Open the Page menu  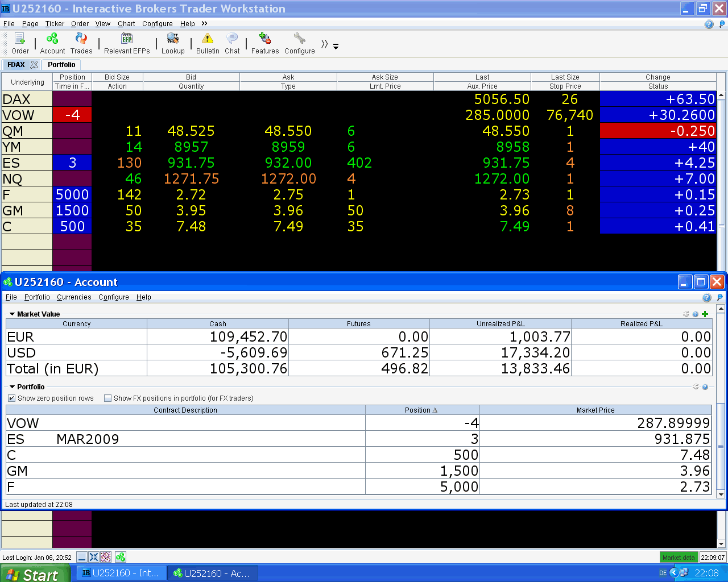[30, 24]
